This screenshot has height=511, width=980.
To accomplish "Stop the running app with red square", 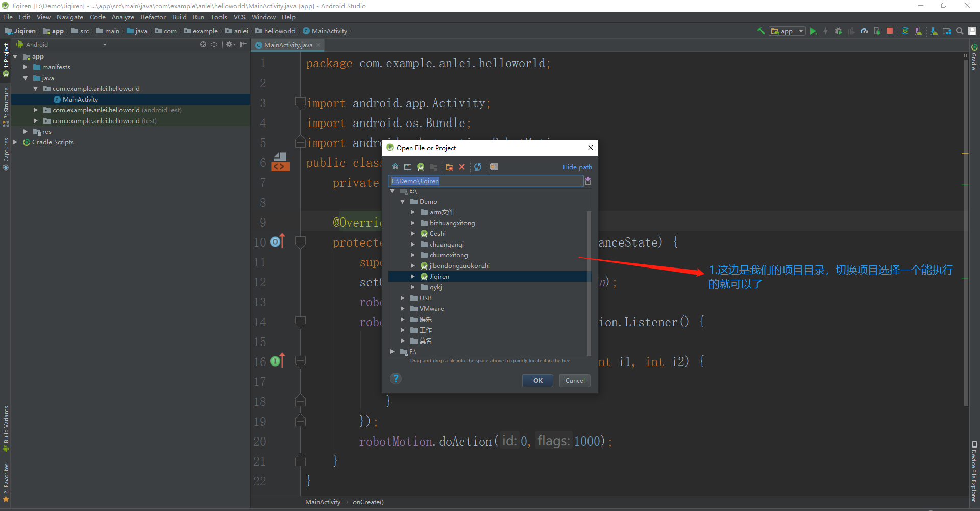I will (890, 31).
